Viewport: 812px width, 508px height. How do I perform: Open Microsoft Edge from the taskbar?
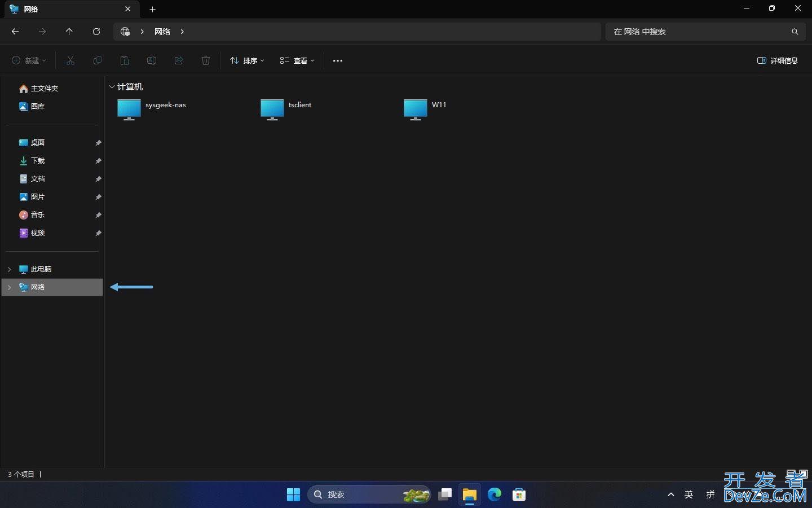[495, 494]
